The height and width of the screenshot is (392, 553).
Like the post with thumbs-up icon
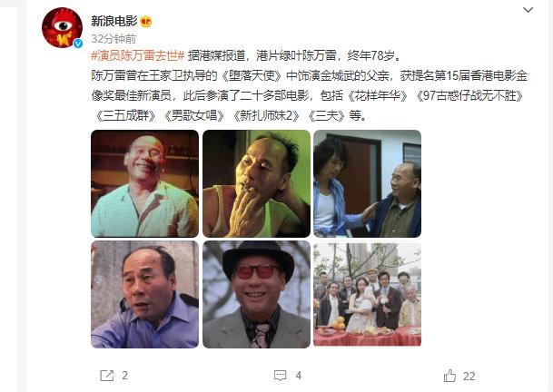click(x=449, y=376)
